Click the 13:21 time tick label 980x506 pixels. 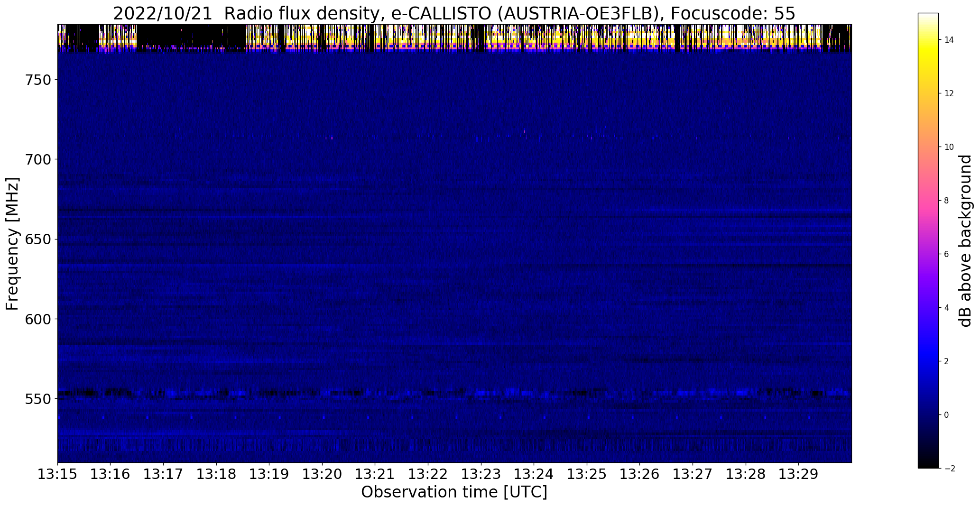point(375,474)
